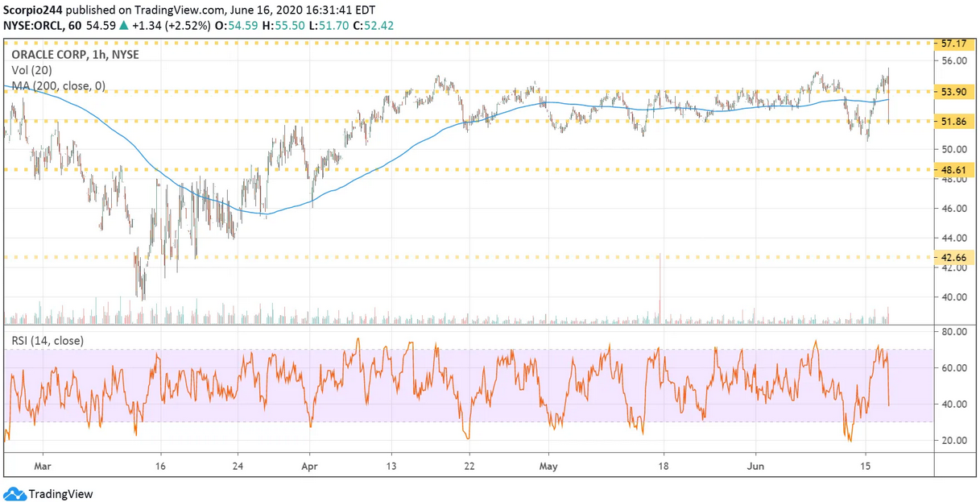Click the tall volume spike bar near 18
980x502 pixels.
pos(660,288)
